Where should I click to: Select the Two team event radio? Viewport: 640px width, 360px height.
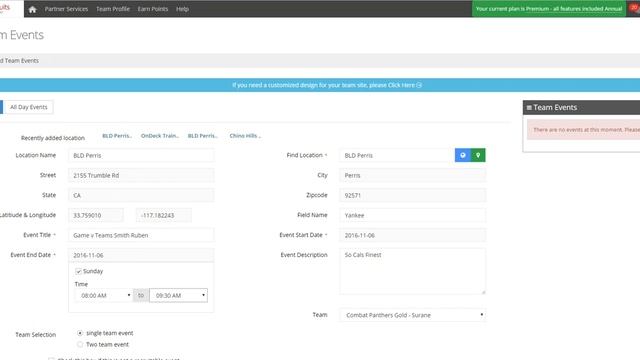coord(80,344)
